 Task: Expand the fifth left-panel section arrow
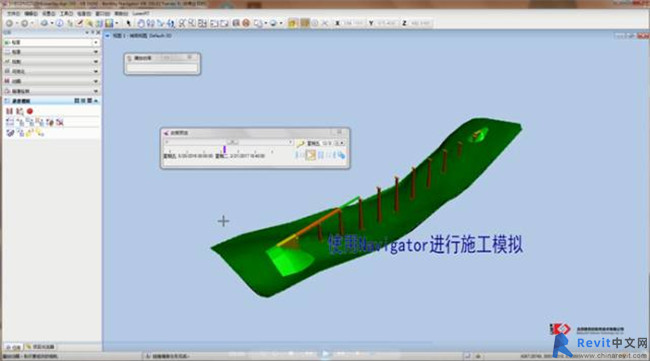point(96,81)
